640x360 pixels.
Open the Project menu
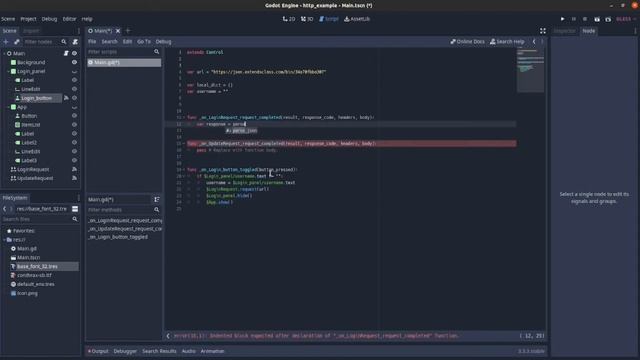pyautogui.click(x=28, y=19)
